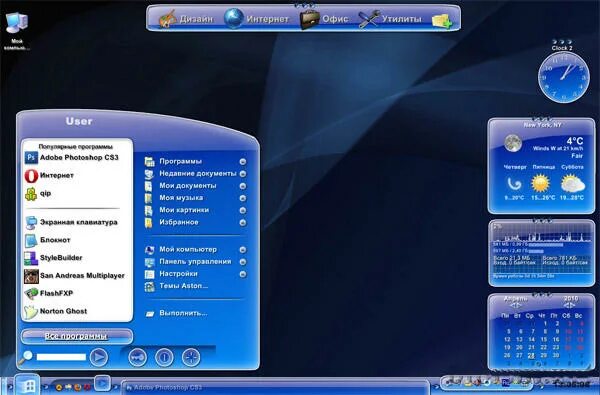600x395 pixels.
Task: Click the round power button
Action: tap(164, 357)
